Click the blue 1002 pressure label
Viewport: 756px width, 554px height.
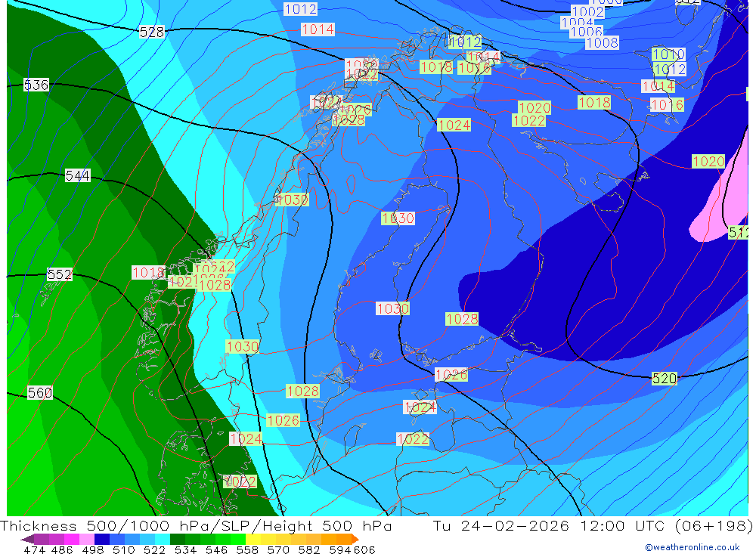(587, 11)
